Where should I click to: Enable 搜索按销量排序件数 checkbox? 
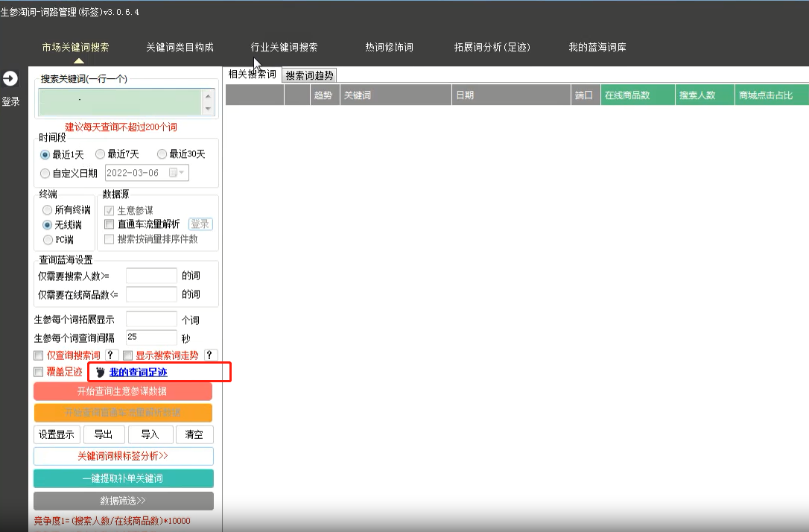[109, 239]
